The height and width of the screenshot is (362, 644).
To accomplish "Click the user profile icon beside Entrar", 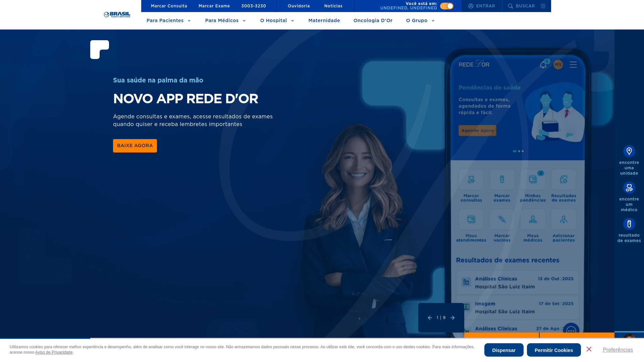I will pos(471,6).
